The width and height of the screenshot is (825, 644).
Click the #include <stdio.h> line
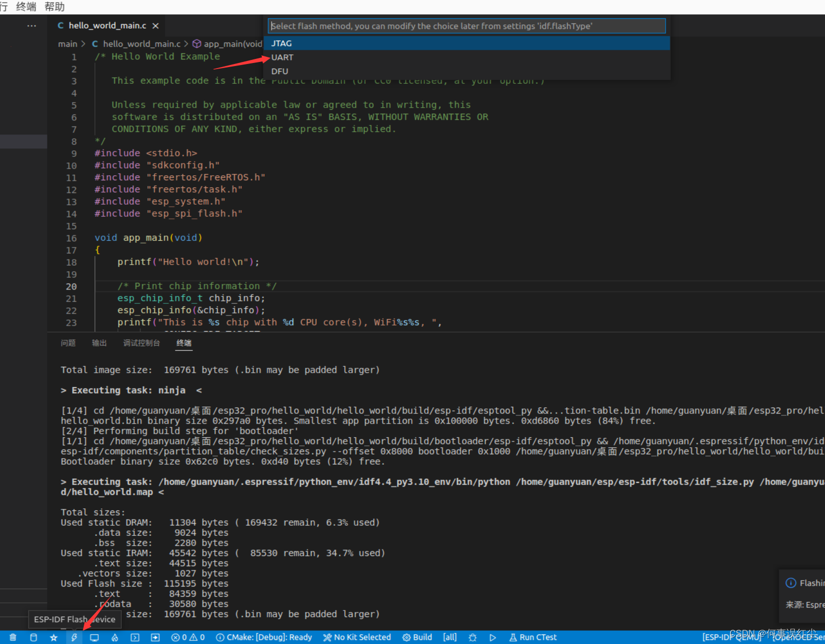(146, 153)
